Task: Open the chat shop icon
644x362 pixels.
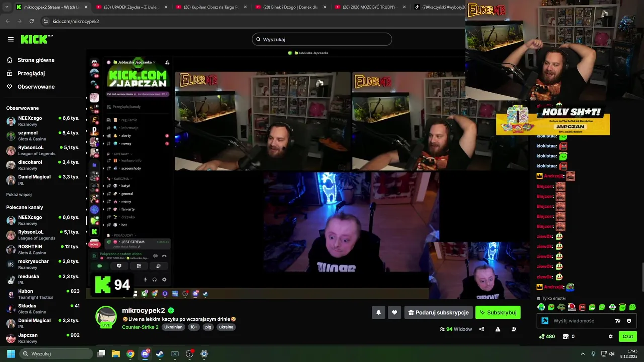Action: 566,336
